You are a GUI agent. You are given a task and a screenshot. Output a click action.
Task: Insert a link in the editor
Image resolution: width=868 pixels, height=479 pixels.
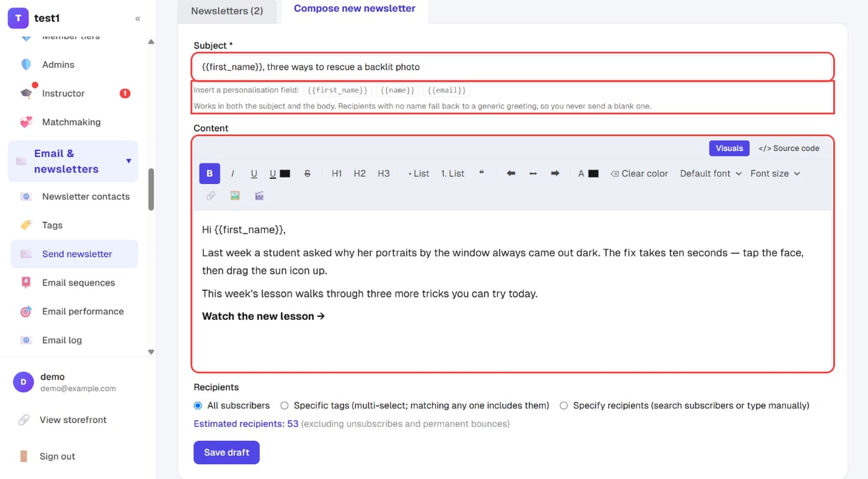[x=211, y=196]
